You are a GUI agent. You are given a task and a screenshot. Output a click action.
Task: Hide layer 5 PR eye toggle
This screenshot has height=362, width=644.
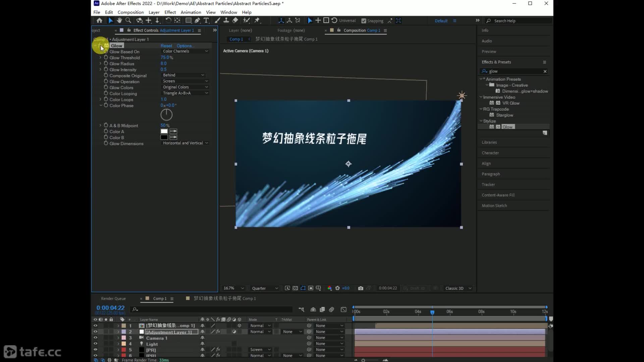pyautogui.click(x=95, y=350)
